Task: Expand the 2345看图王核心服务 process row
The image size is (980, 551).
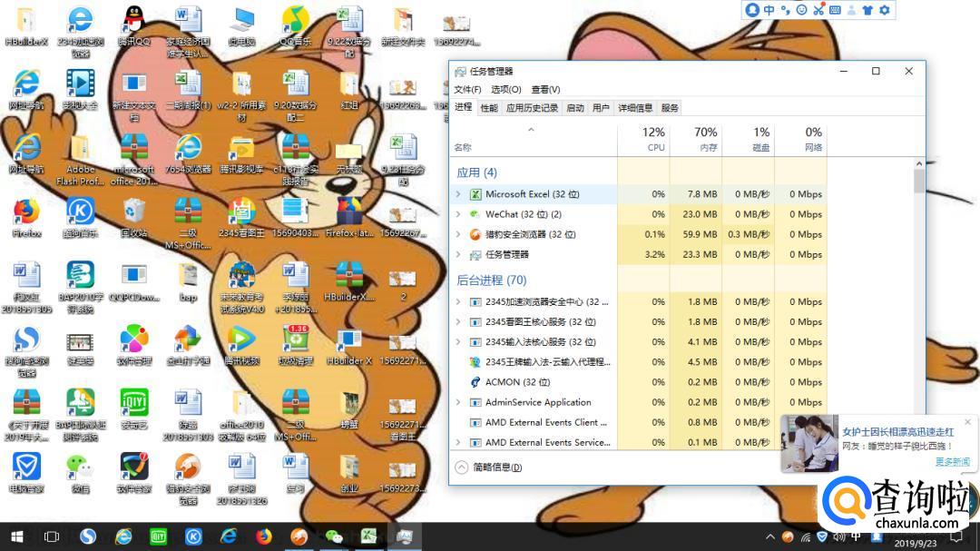Action: [458, 322]
